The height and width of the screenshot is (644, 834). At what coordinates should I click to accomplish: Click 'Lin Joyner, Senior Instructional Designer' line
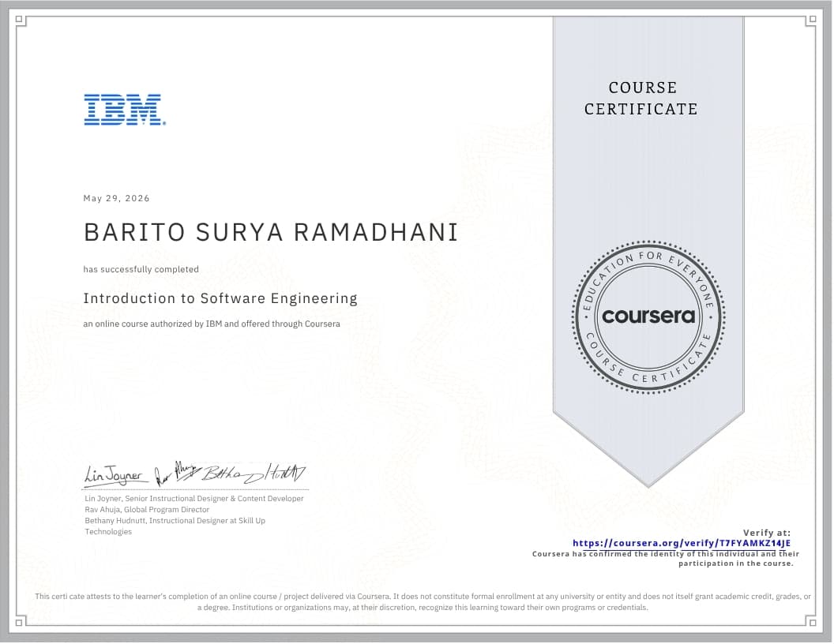point(194,499)
